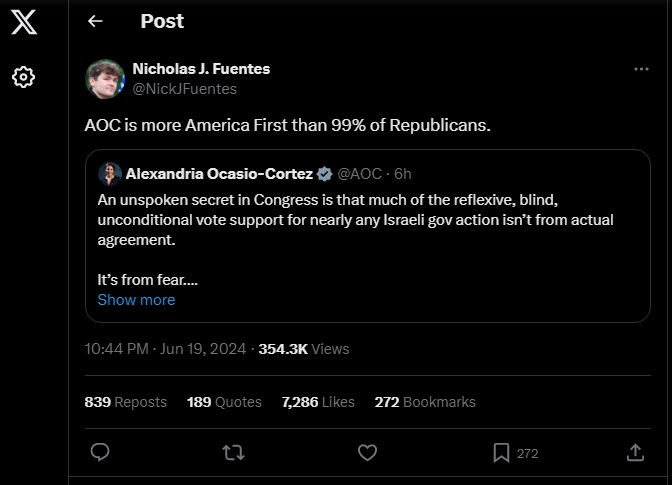Open the @NickJFuentes handle link
The image size is (672, 485).
[x=184, y=89]
